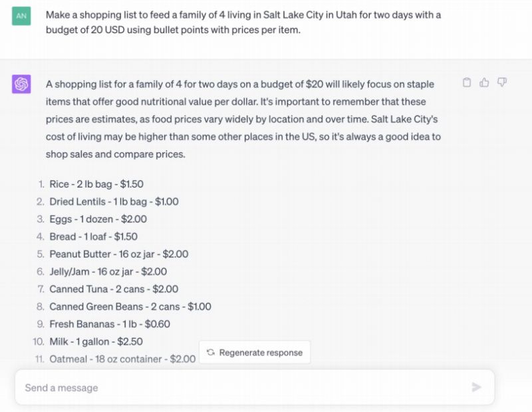Click the send message arrow icon
Image resolution: width=532 pixels, height=412 pixels.
pos(476,387)
